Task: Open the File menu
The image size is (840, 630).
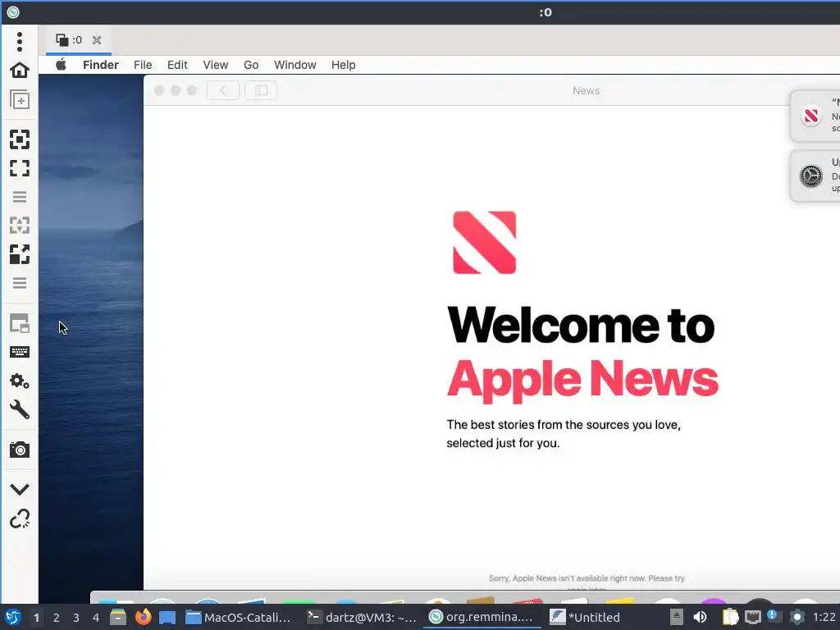Action: 143,65
